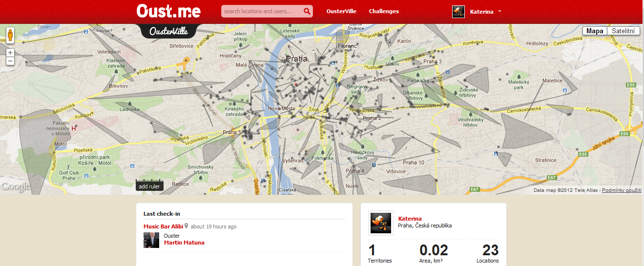The height and width of the screenshot is (266, 644).
Task: Click Martin Matuna's avatar thumbnail
Action: click(151, 240)
